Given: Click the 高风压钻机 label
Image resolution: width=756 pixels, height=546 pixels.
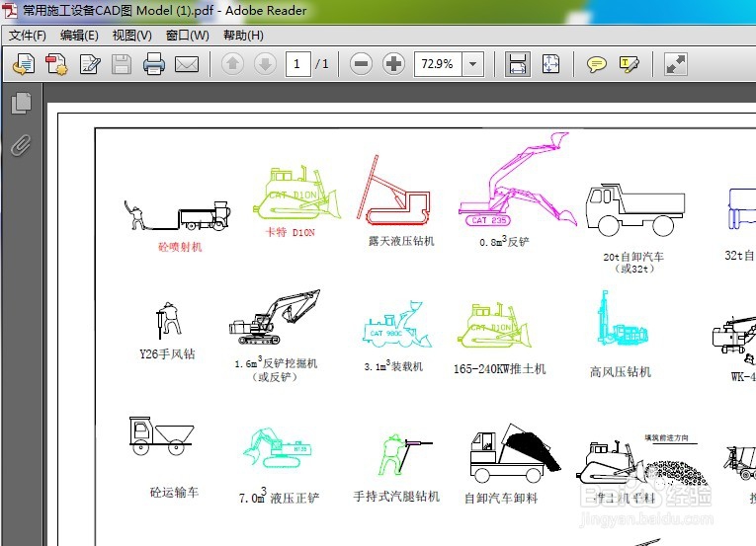Looking at the screenshot, I should coord(621,371).
